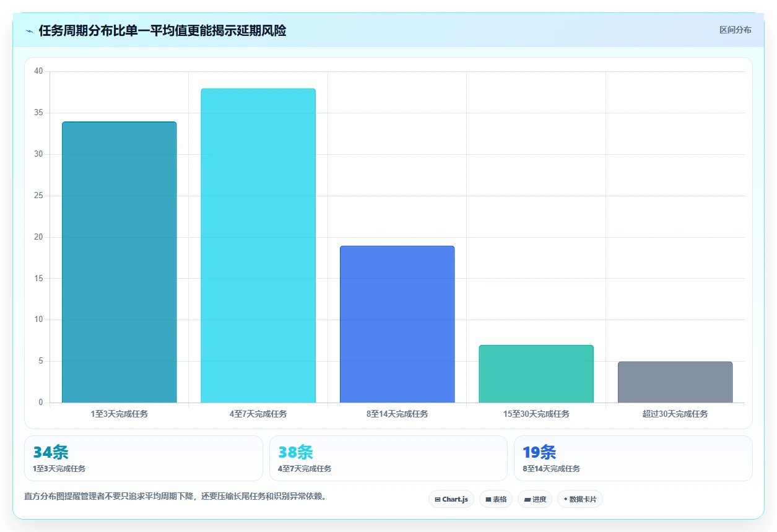Click the chart title 任务周期分布比单一平均值更能揭示延期风险

click(x=162, y=30)
